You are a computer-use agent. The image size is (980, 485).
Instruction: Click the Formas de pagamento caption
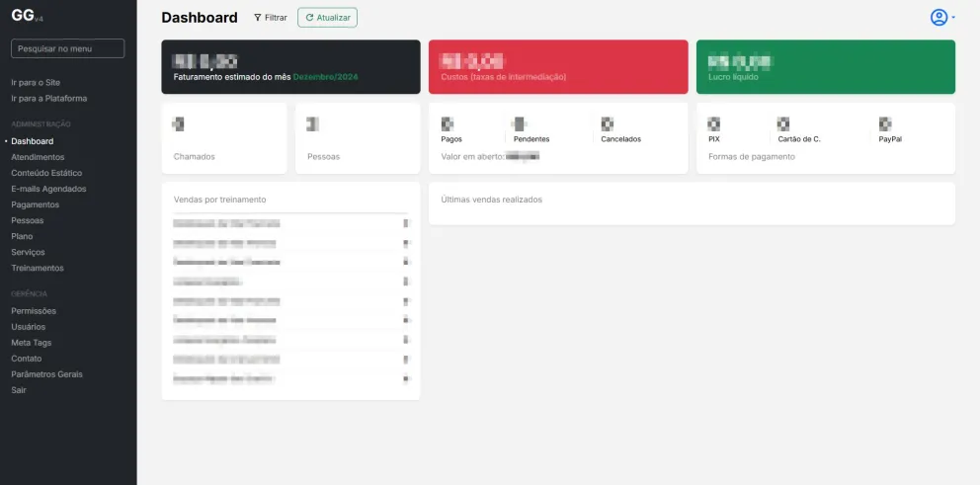tap(752, 157)
